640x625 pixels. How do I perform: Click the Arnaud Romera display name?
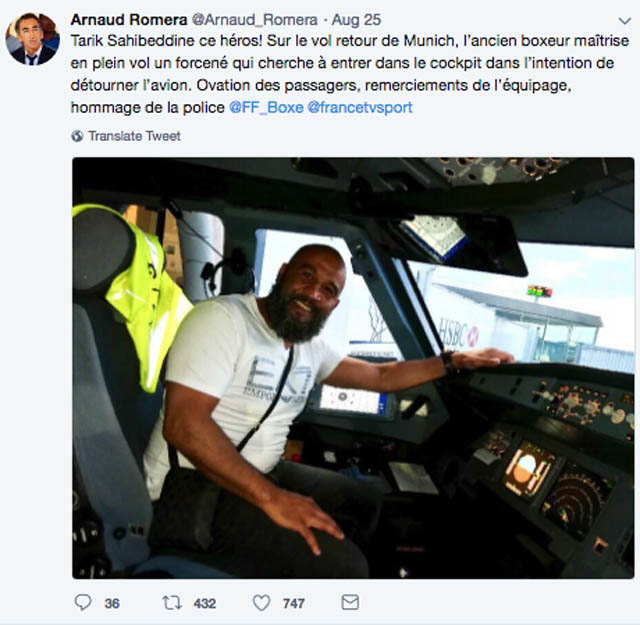(x=127, y=19)
